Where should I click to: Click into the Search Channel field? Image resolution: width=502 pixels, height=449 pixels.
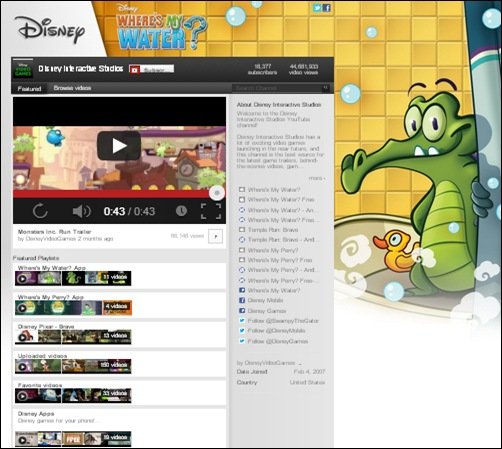click(x=277, y=88)
